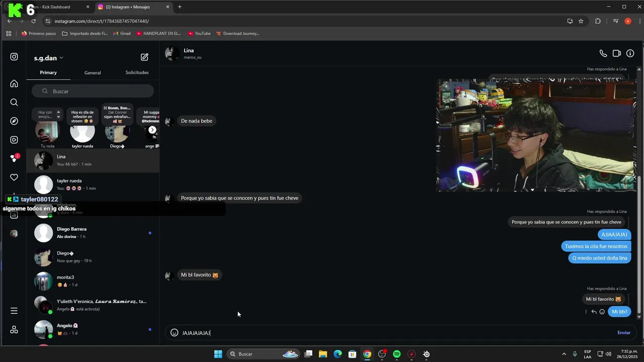Click the Chrome address bar URL
Viewport: 644px width, 362px height.
[x=102, y=21]
